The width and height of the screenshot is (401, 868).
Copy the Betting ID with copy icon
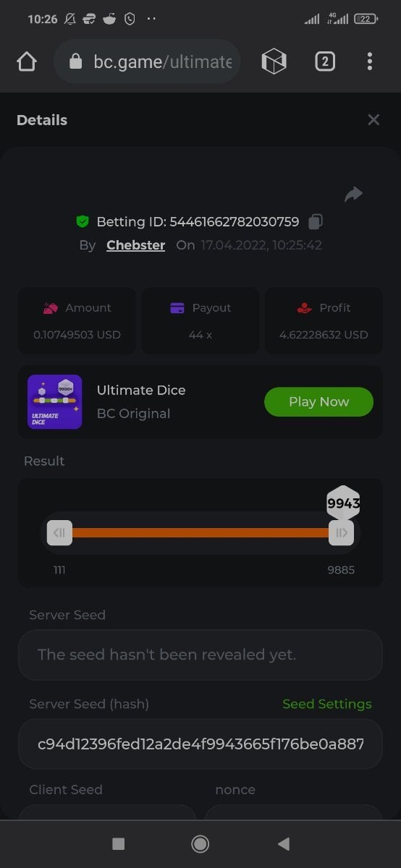(315, 221)
